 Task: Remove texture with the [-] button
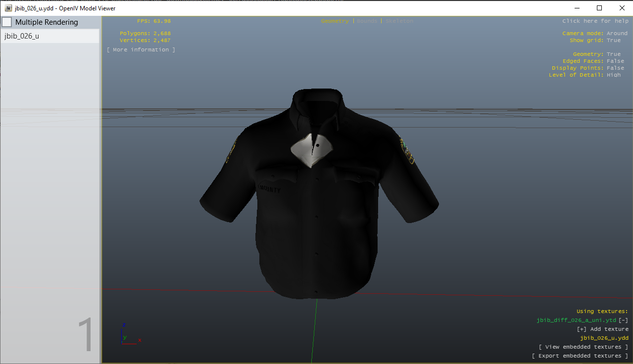click(x=624, y=320)
